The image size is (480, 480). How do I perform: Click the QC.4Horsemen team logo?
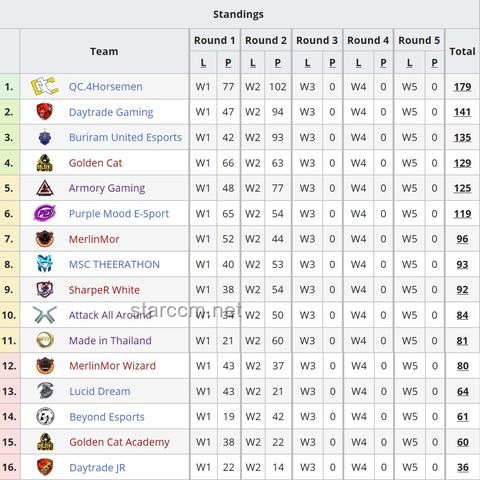tap(44, 86)
